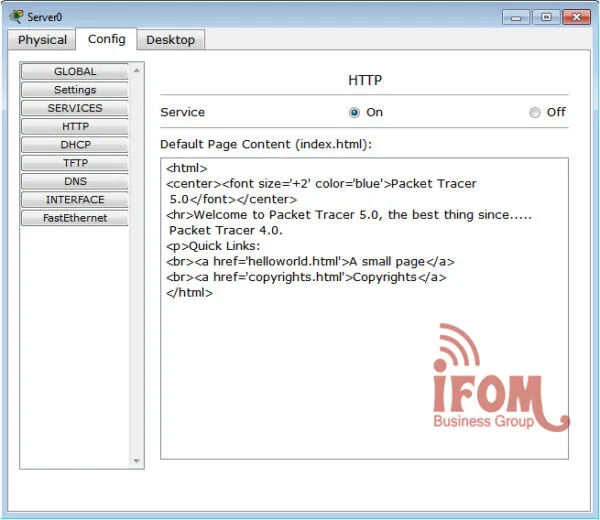Open the Settings configuration page
This screenshot has width=600, height=520.
click(75, 90)
